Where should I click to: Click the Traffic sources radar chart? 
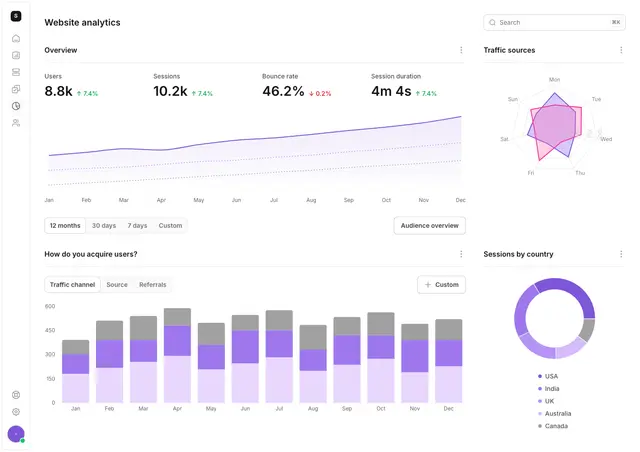[x=555, y=127]
